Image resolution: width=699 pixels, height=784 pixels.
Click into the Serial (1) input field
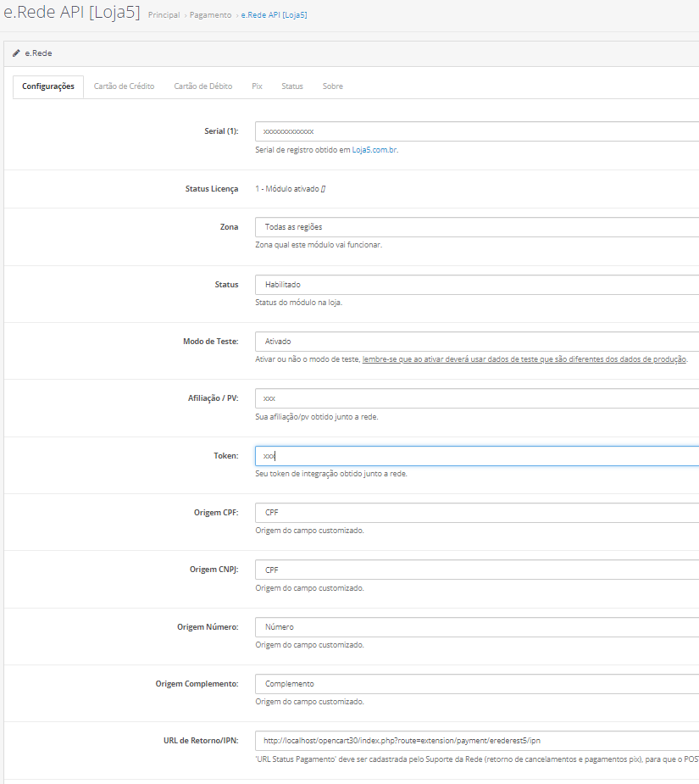(x=477, y=131)
